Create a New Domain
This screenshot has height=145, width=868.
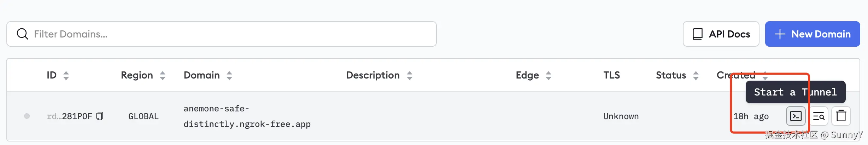(x=813, y=34)
